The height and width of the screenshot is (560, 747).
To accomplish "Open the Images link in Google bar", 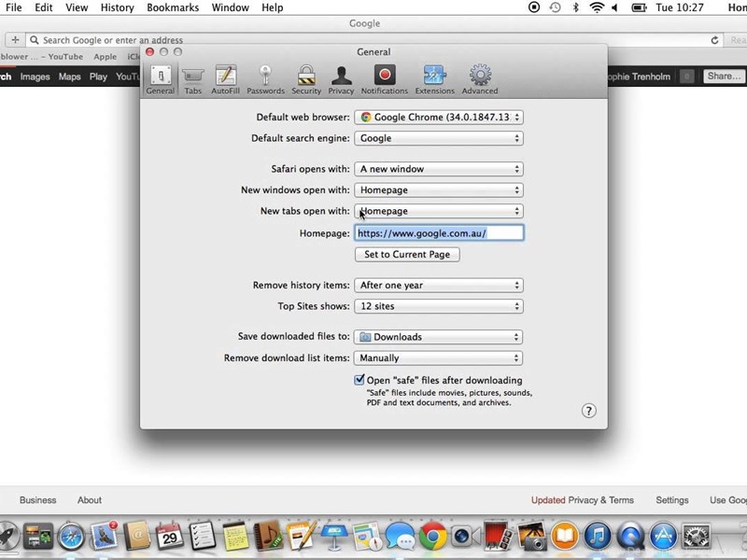I will (x=35, y=77).
